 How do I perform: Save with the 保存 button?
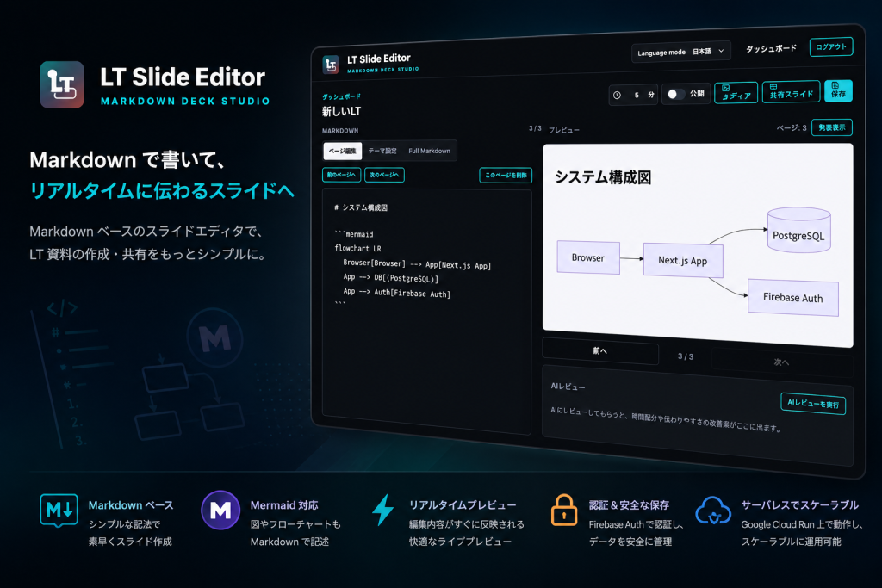(x=838, y=90)
